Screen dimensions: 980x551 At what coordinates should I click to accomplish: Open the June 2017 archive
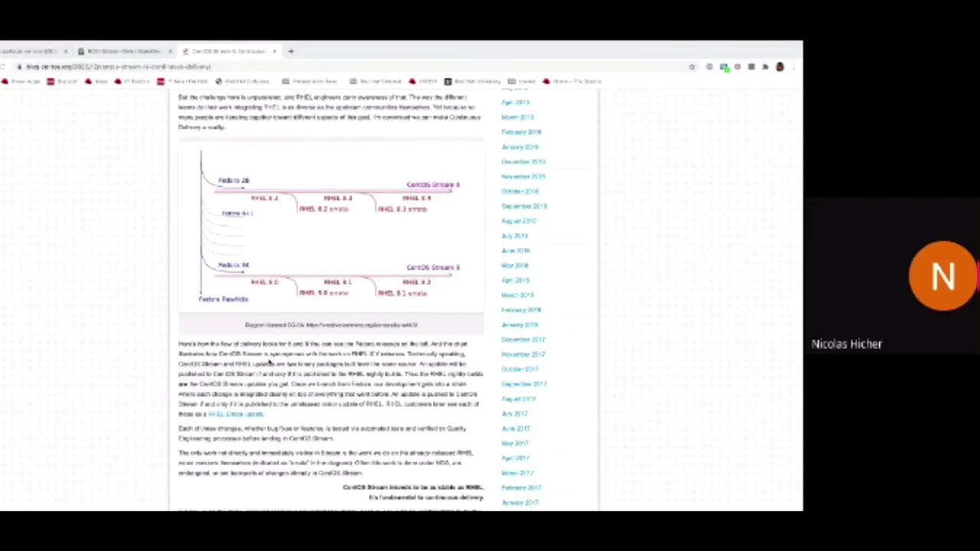click(515, 429)
